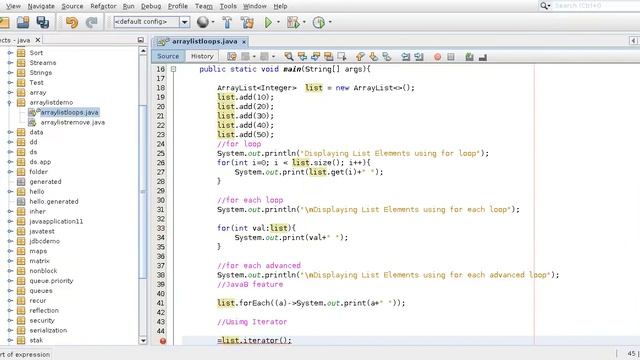Toggle Rectangular Selection mode
This screenshot has width=640, height=360.
coord(342,57)
